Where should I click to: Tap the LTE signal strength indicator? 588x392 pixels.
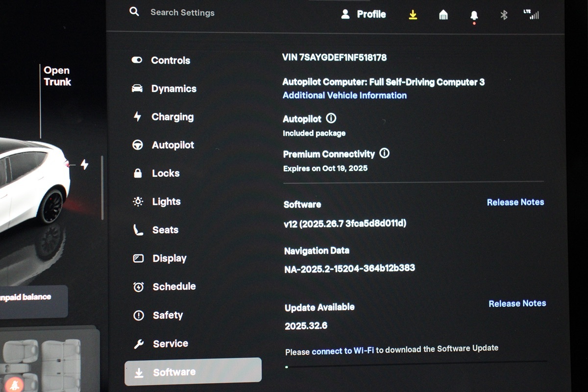pos(531,14)
